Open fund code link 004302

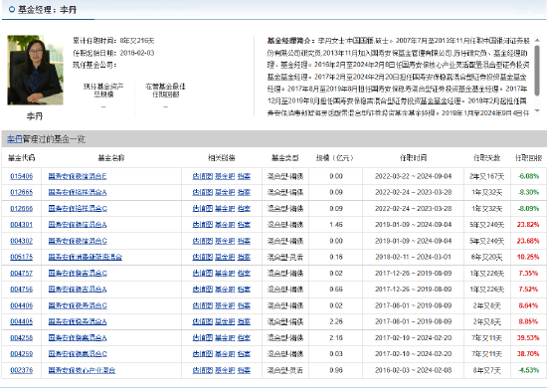(x=21, y=241)
